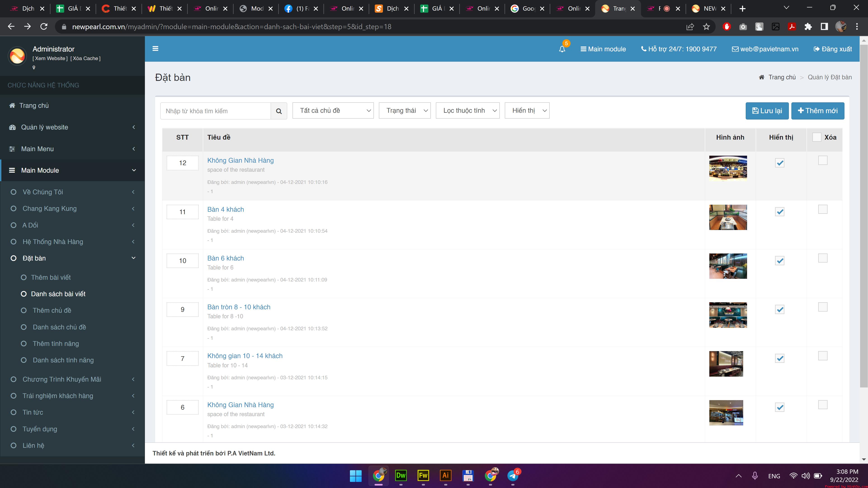Image resolution: width=868 pixels, height=488 pixels.
Task: Tick Xóa checkbox for Bàn 6 khách
Action: (823, 258)
